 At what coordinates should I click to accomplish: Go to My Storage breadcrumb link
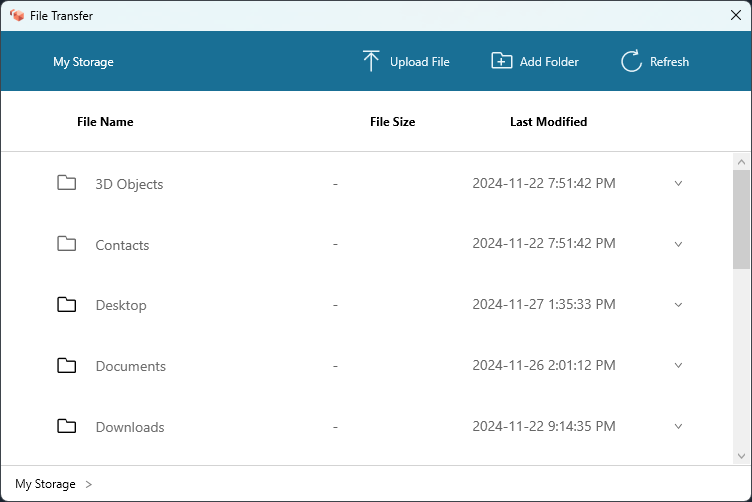click(45, 484)
